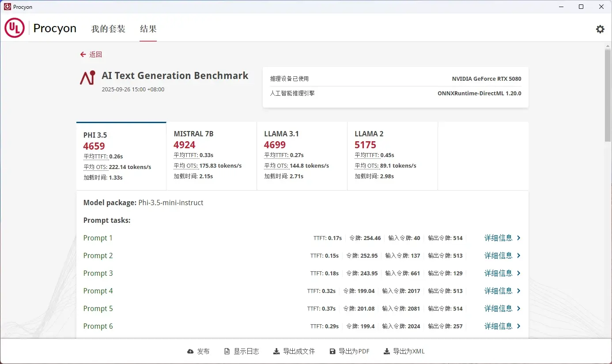The height and width of the screenshot is (364, 612).
Task: Click the Prompt 3 task name
Action: point(98,273)
